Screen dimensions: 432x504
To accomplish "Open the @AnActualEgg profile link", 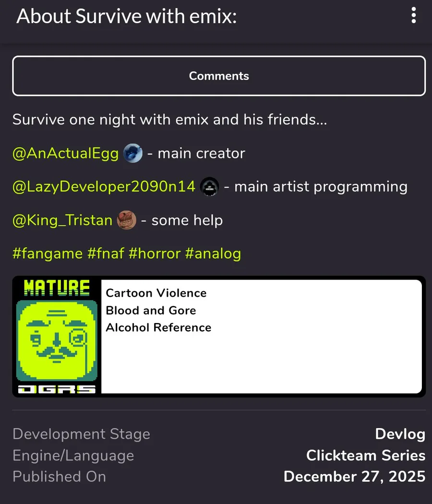I will point(65,153).
